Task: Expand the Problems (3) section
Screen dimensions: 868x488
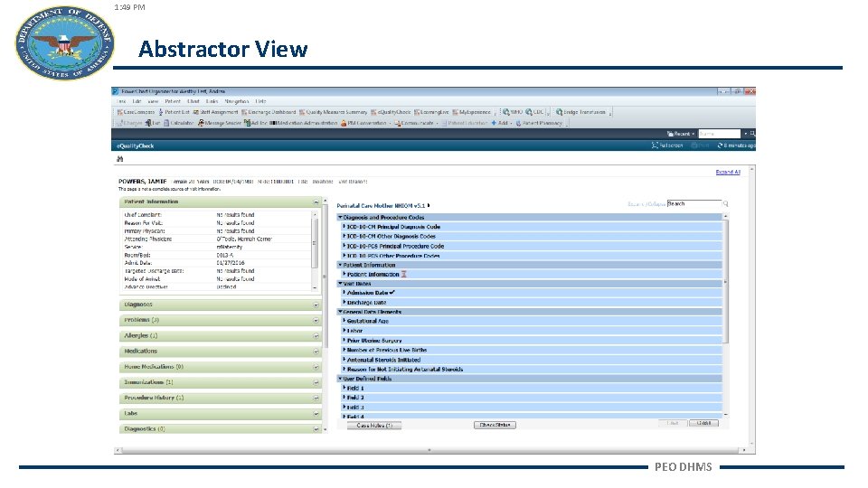Action: coord(316,320)
